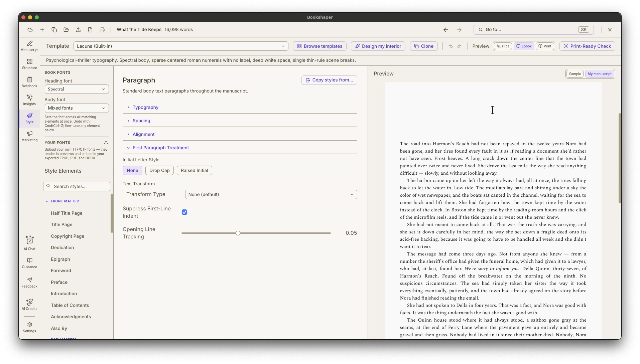Run the Print-Ready Check
Screen dimensions: 640x364
(x=587, y=46)
